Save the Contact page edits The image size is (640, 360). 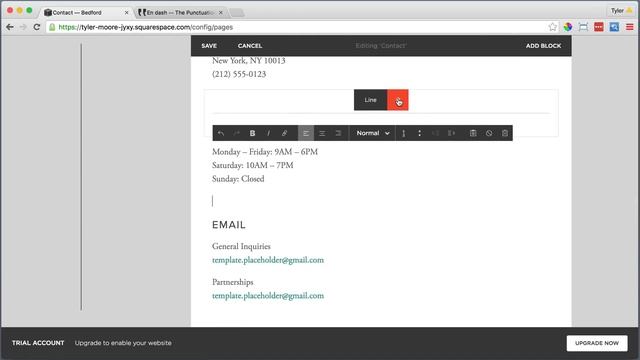point(209,46)
